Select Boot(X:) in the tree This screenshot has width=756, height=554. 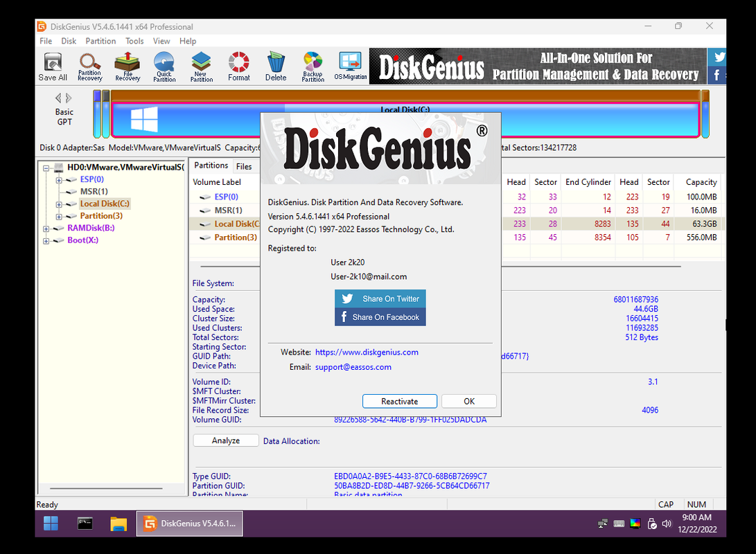coord(83,240)
